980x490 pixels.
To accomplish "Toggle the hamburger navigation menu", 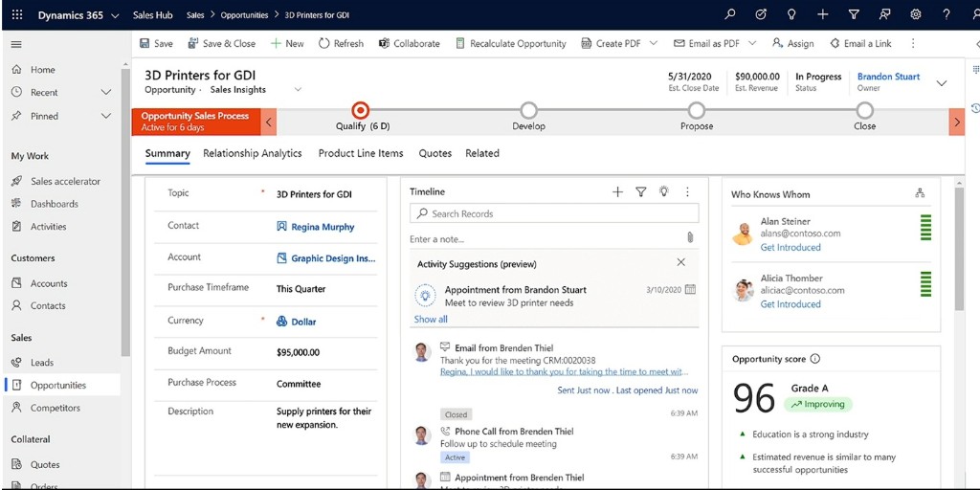I will click(17, 44).
